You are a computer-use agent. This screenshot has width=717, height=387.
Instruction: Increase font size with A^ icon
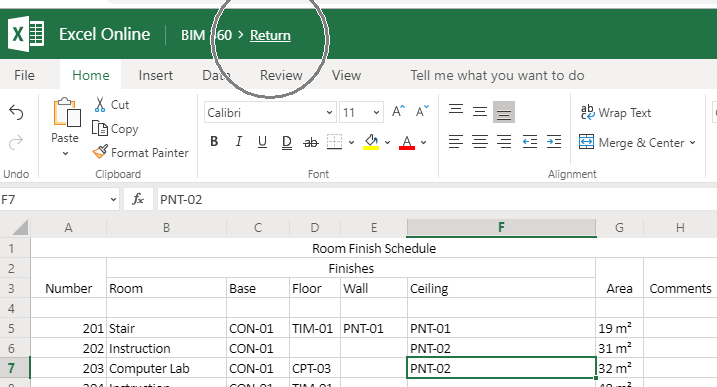[398, 112]
